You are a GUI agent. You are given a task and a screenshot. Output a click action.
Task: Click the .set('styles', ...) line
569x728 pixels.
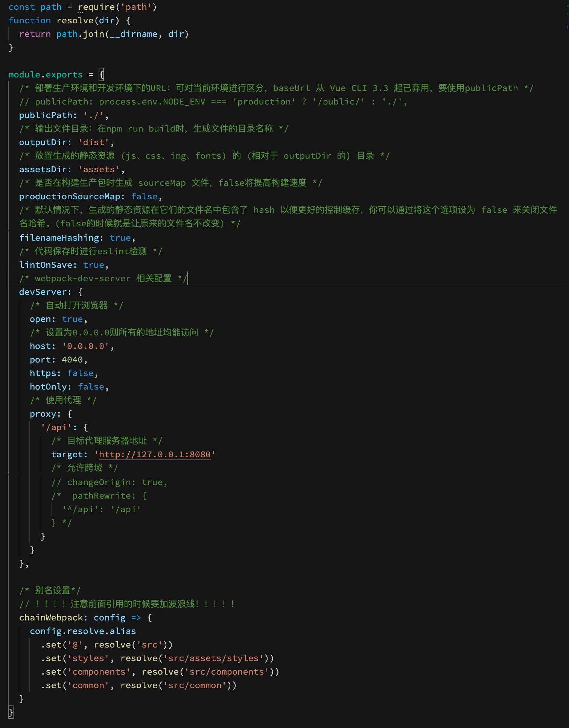coord(157,658)
